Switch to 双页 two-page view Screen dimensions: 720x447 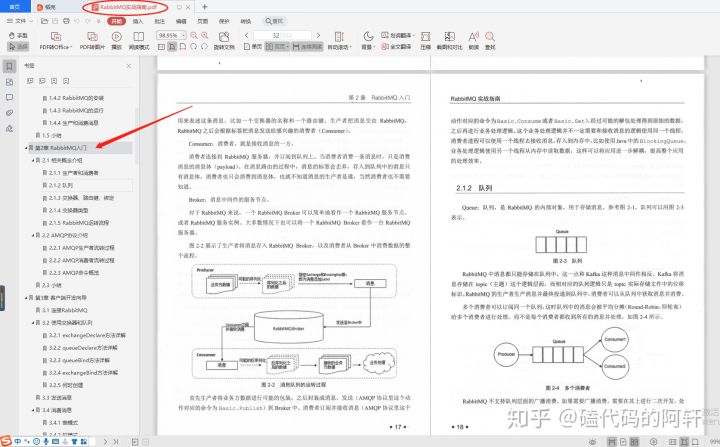pos(277,46)
